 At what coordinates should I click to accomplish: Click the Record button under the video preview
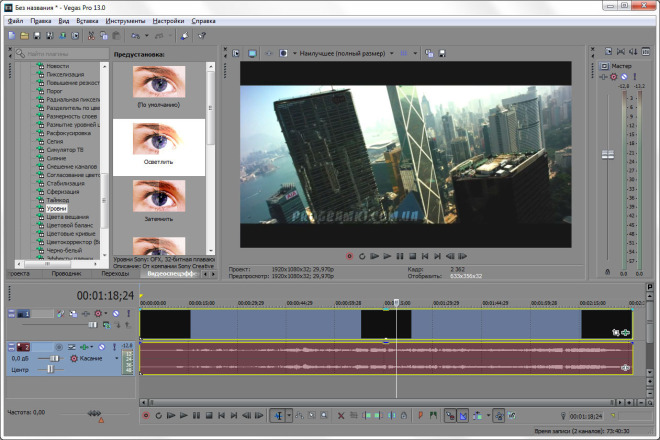pyautogui.click(x=349, y=256)
